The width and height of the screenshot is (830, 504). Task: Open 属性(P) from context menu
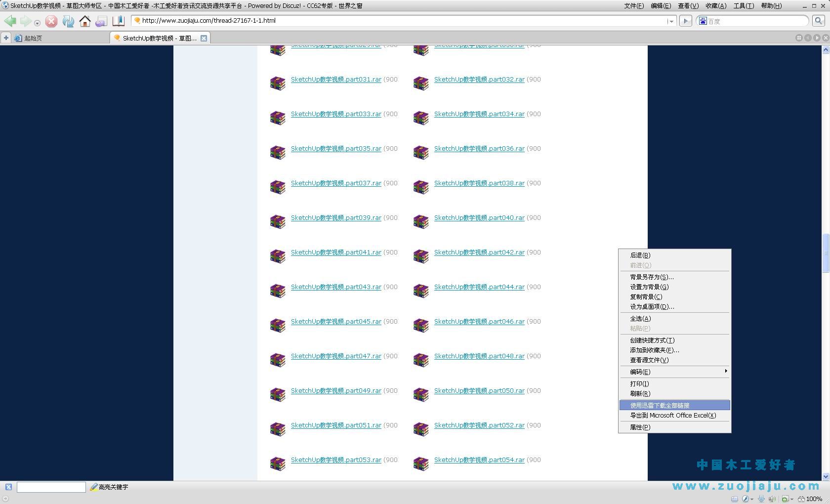[x=674, y=427]
